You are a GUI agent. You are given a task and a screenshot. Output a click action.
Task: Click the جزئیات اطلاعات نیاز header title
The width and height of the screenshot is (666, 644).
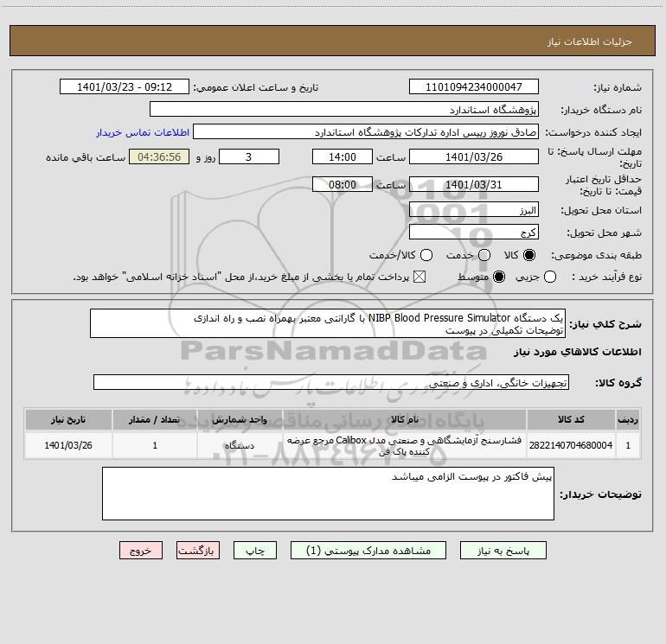pyautogui.click(x=590, y=41)
